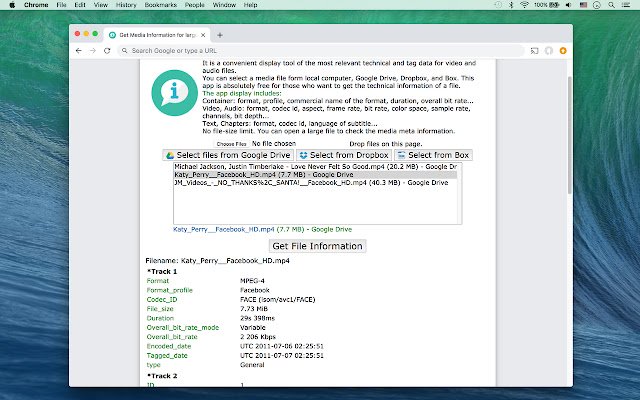Screen dimensions: 640x400
Task: Click the Overall_bit_rate_mode value Variable
Action: point(253,328)
